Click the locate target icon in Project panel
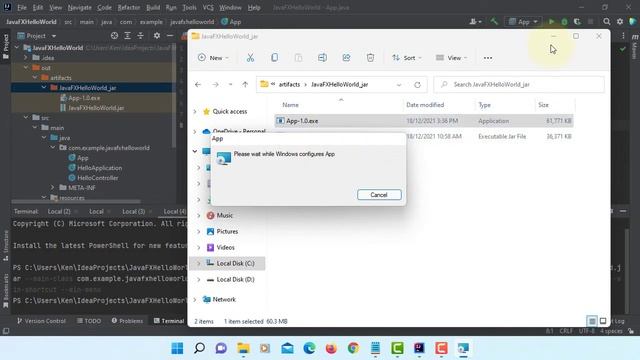This screenshot has width=640, height=360. click(x=114, y=36)
